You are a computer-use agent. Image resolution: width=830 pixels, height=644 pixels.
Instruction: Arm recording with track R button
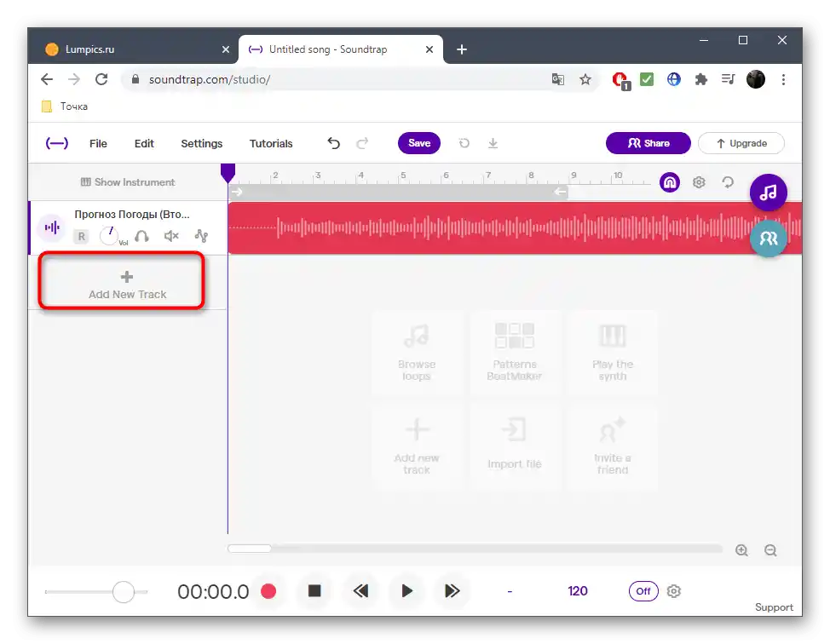82,237
